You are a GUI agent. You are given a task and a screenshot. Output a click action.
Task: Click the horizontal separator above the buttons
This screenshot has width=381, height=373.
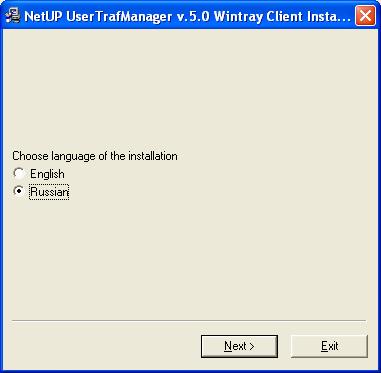(x=189, y=321)
